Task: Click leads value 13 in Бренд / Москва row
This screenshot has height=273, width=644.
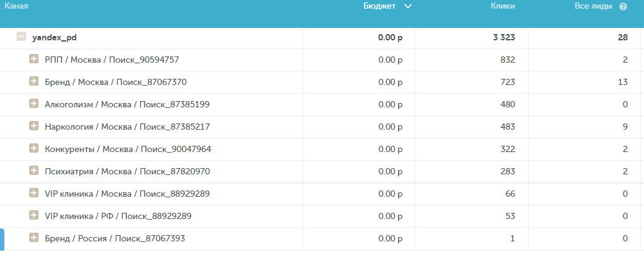Action: pyautogui.click(x=623, y=82)
